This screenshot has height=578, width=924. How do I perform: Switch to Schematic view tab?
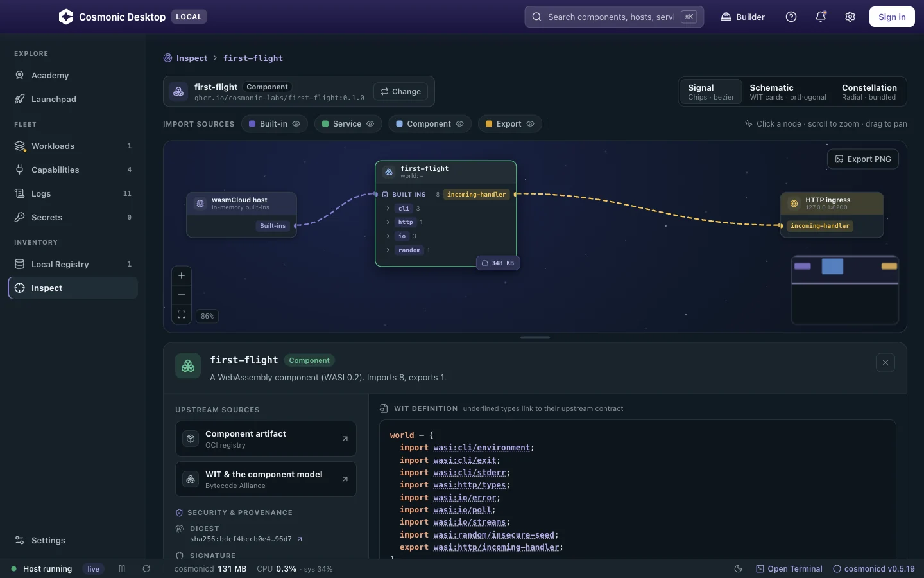(788, 92)
